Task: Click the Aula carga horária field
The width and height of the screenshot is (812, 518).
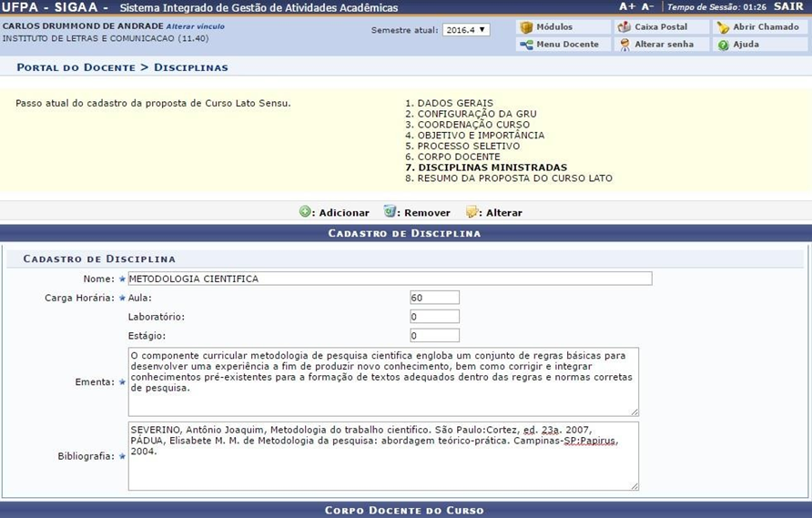Action: click(434, 298)
